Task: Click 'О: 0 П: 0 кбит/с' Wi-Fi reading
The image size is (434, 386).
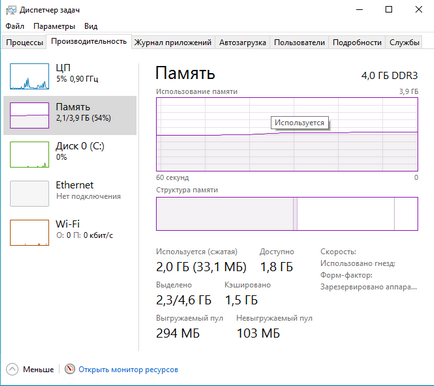Action: [84, 235]
